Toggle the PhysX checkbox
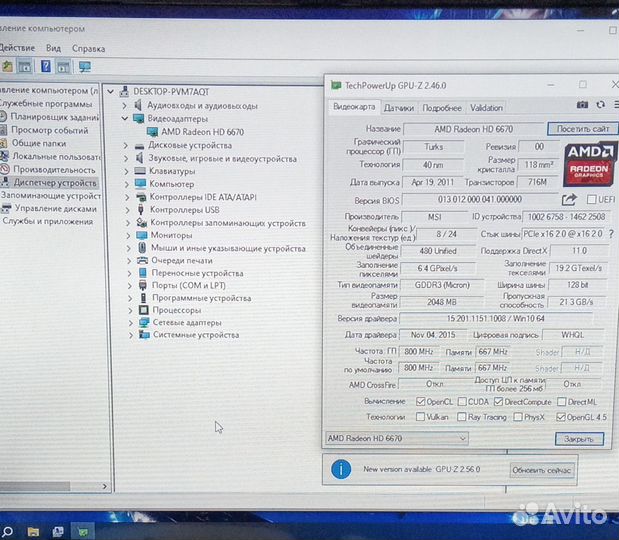Viewport: 619px width, 540px height. pyautogui.click(x=518, y=417)
